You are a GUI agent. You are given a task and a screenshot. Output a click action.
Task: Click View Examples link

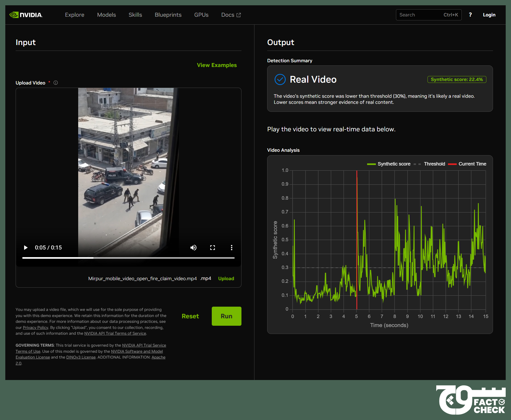[217, 65]
